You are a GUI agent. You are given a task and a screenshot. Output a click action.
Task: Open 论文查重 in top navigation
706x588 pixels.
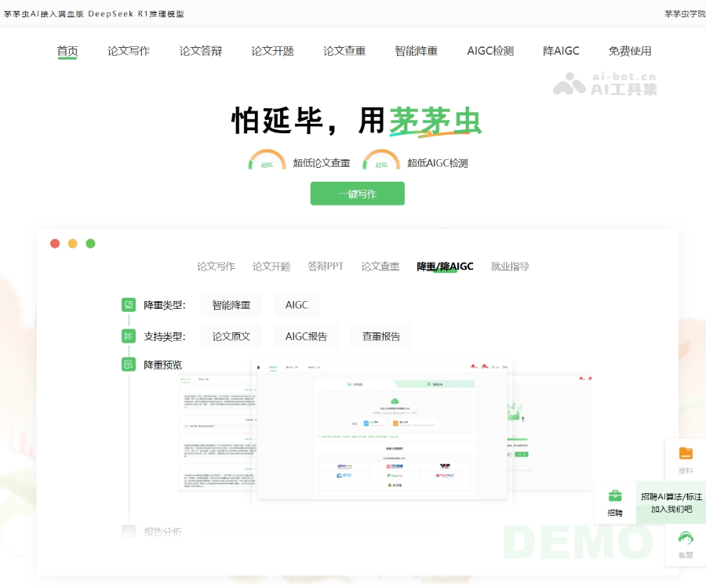pyautogui.click(x=344, y=51)
